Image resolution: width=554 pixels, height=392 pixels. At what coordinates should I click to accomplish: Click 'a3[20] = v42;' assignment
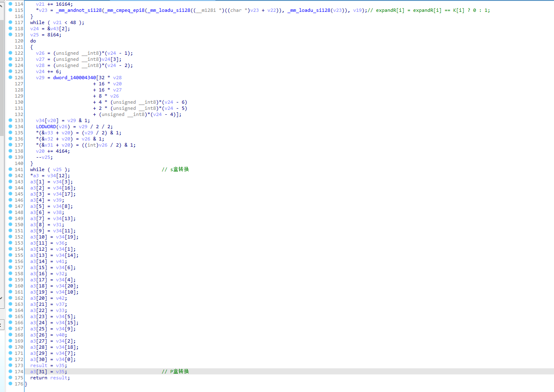pyautogui.click(x=49, y=298)
